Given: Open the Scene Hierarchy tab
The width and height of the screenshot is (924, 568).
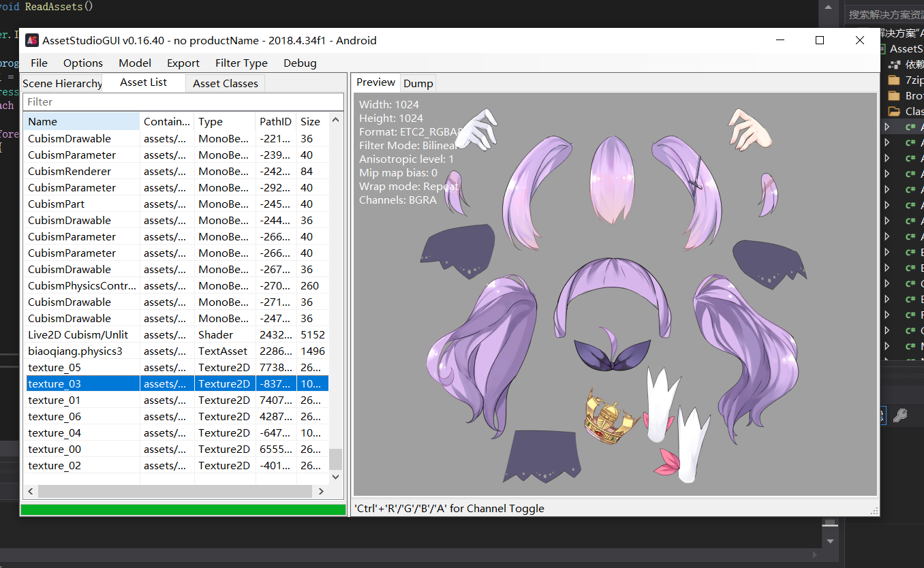Looking at the screenshot, I should tap(61, 83).
